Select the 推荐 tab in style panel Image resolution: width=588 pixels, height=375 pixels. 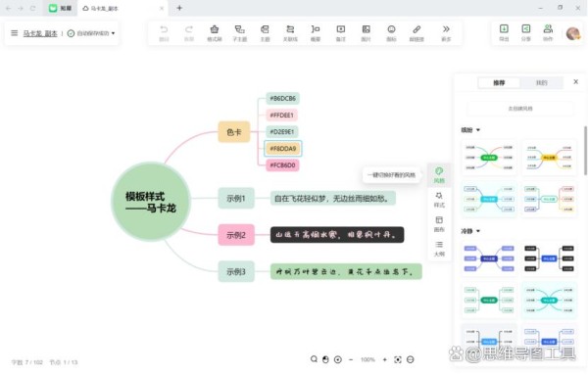click(499, 83)
